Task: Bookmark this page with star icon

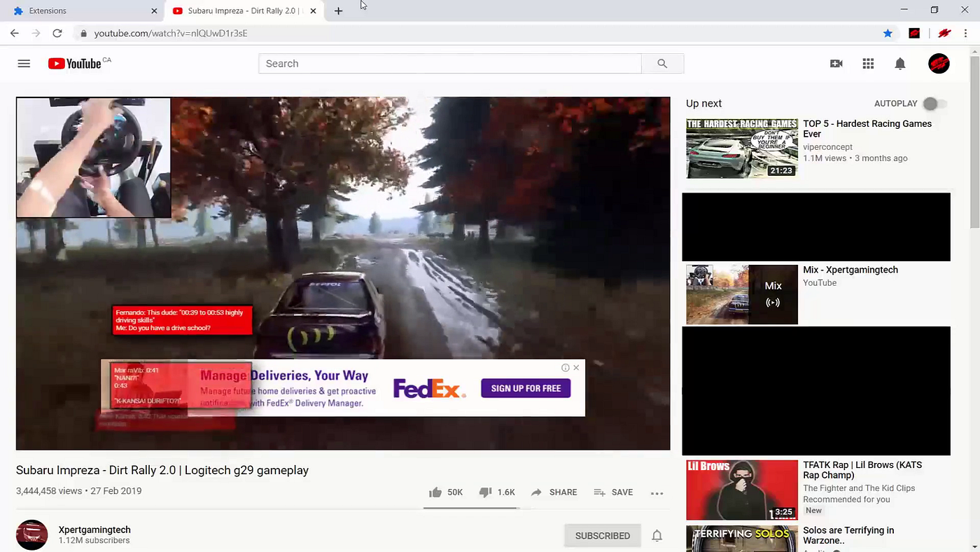Action: tap(888, 33)
